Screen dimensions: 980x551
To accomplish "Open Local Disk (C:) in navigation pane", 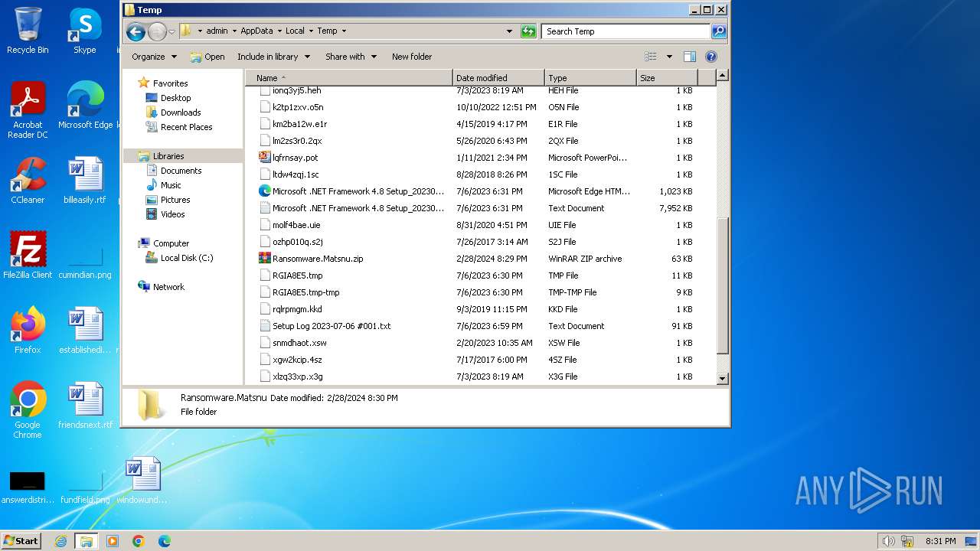I will [186, 258].
